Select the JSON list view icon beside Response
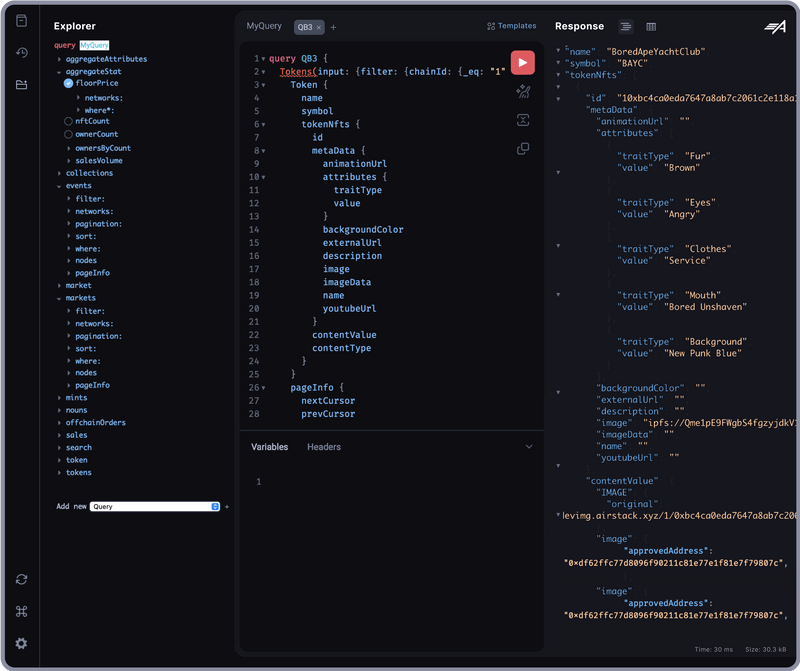This screenshot has width=800, height=671. click(x=626, y=27)
